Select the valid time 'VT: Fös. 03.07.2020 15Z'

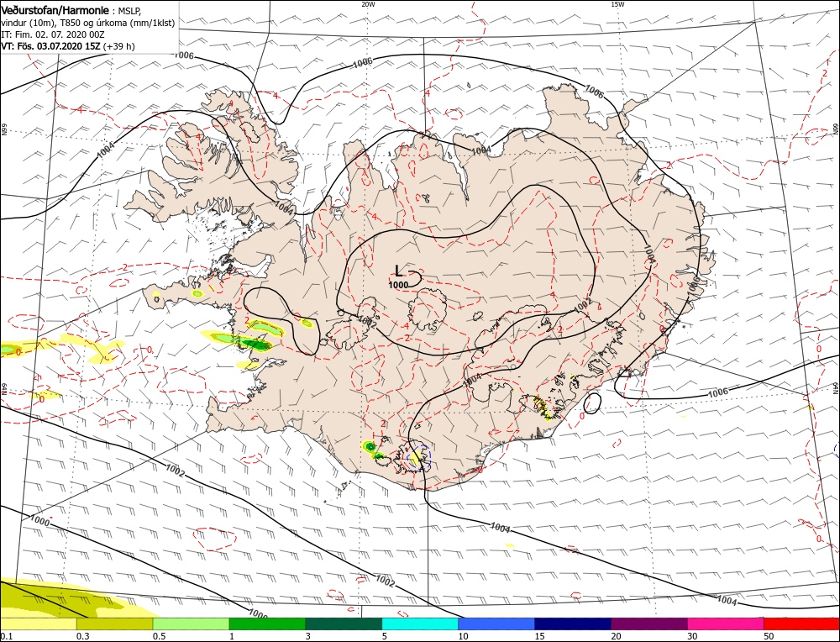(51, 46)
